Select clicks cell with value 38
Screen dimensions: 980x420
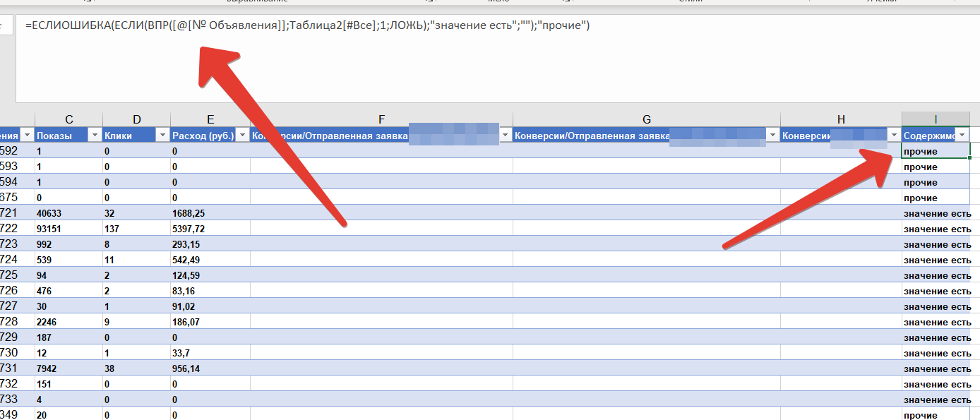click(x=136, y=368)
